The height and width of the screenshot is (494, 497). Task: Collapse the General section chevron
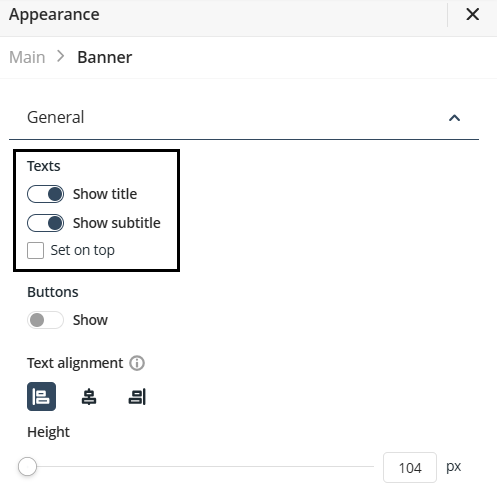tap(455, 118)
